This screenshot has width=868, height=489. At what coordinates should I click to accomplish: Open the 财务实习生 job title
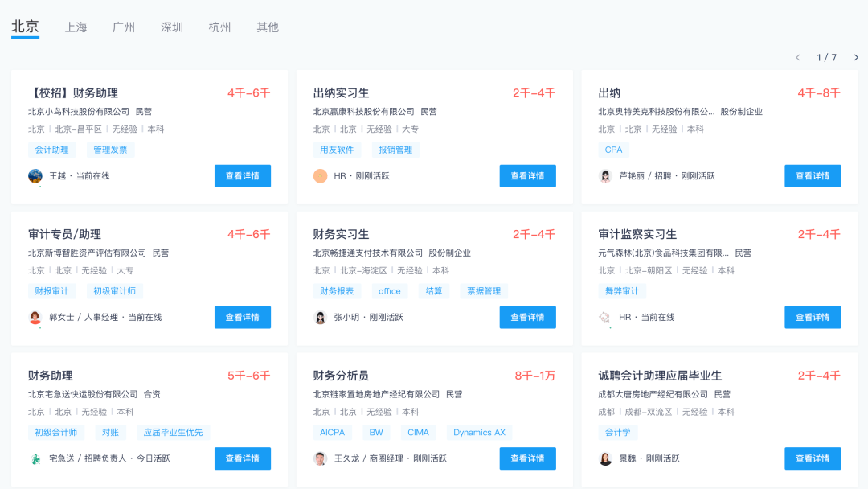coord(341,234)
